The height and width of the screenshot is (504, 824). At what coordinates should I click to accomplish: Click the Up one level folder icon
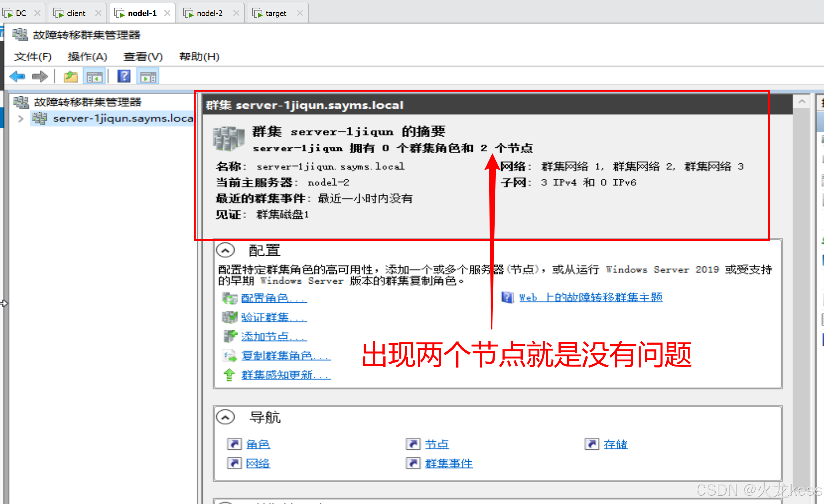[x=70, y=77]
